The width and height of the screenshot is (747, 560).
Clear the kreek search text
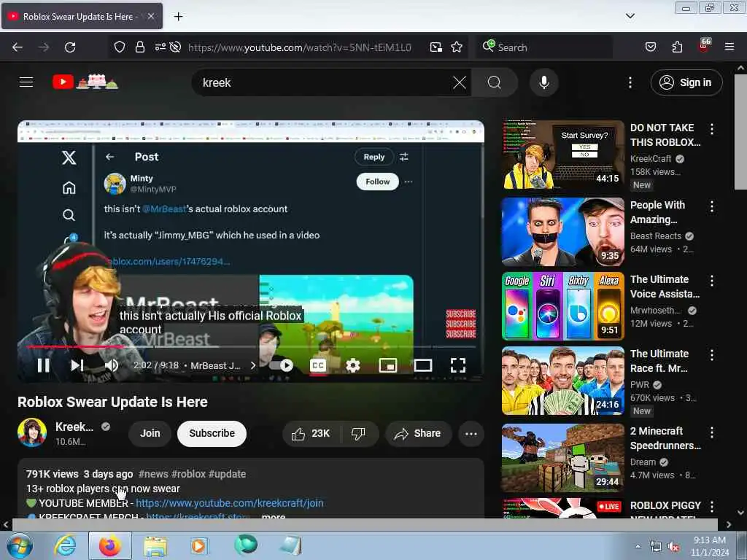coord(460,82)
